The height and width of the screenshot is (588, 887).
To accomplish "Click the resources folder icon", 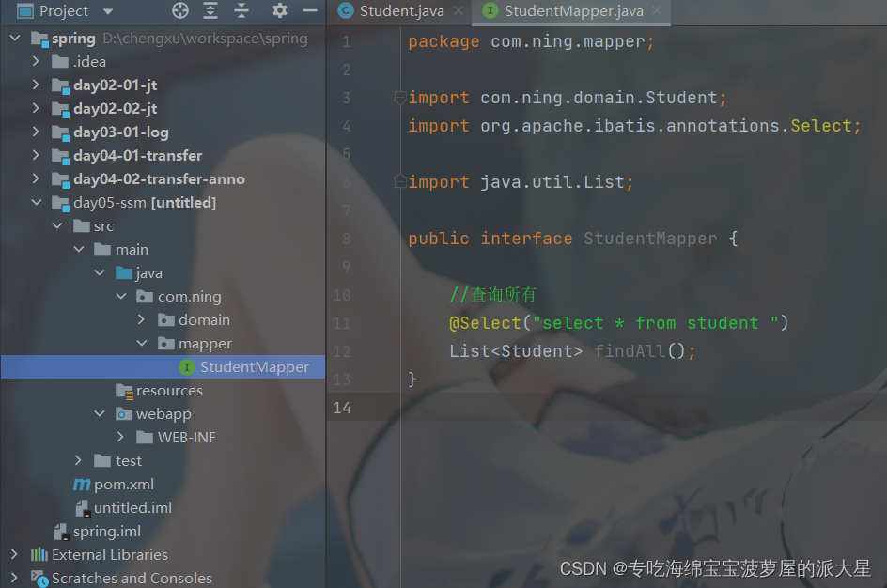I will [124, 391].
